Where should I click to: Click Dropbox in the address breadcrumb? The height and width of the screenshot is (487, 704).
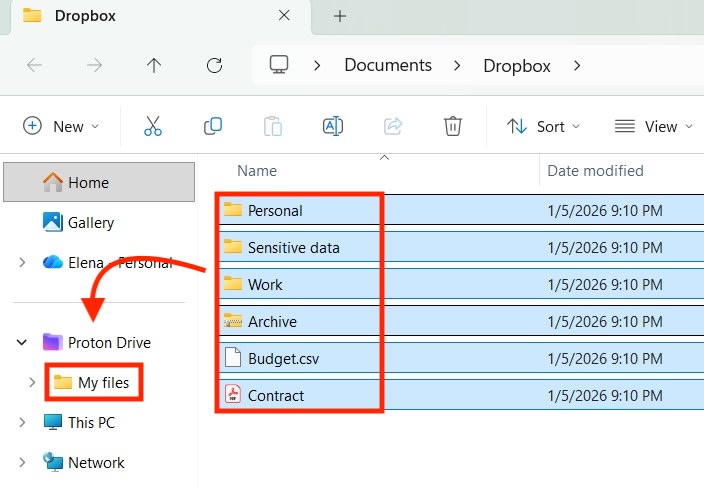click(517, 66)
